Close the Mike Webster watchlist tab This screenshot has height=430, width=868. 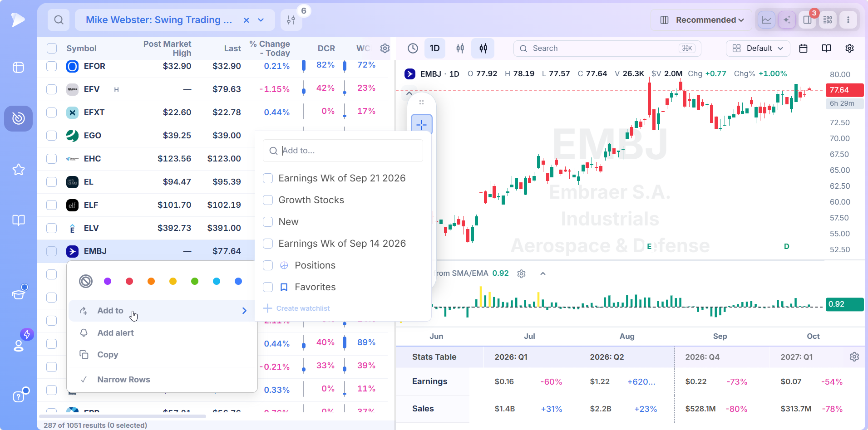point(246,20)
